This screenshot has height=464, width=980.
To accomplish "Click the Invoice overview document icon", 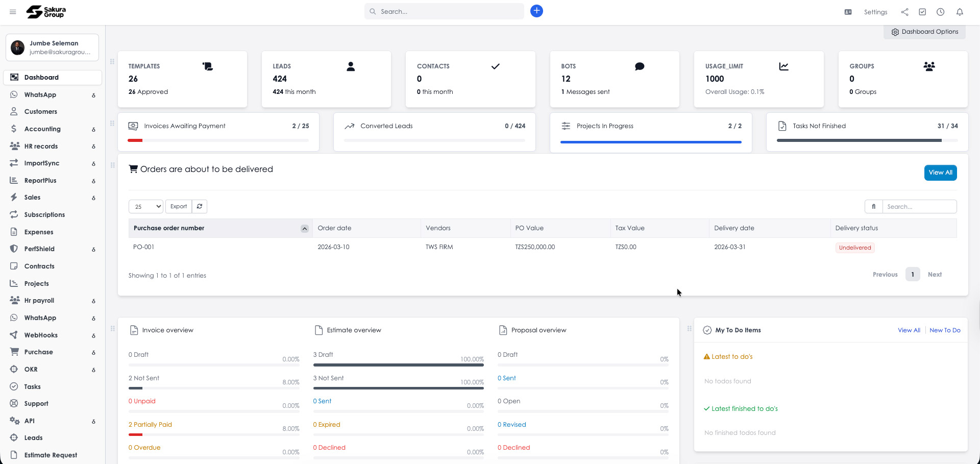I will 134,330.
